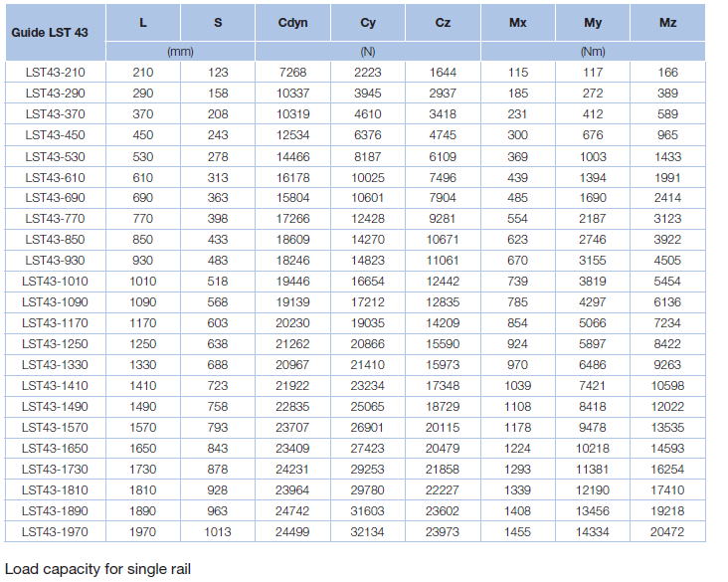The image size is (728, 582).
Task: Select Cz value 12442
Action: 443,282
